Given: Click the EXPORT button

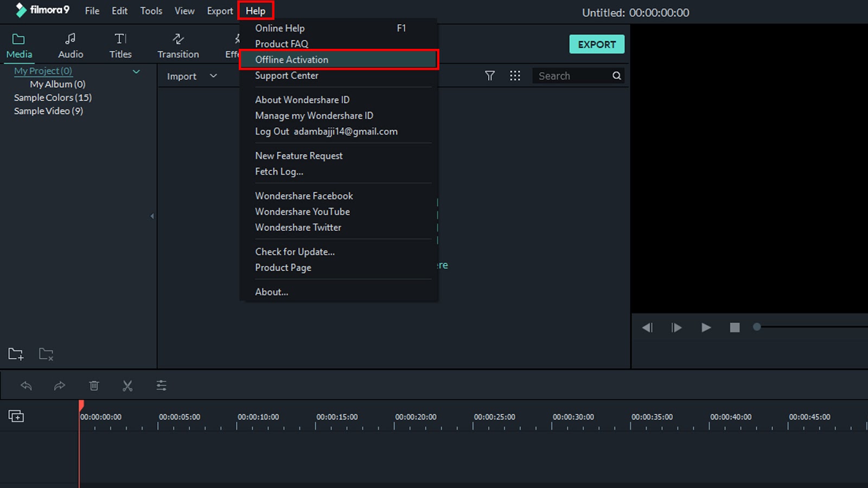Looking at the screenshot, I should [x=597, y=44].
